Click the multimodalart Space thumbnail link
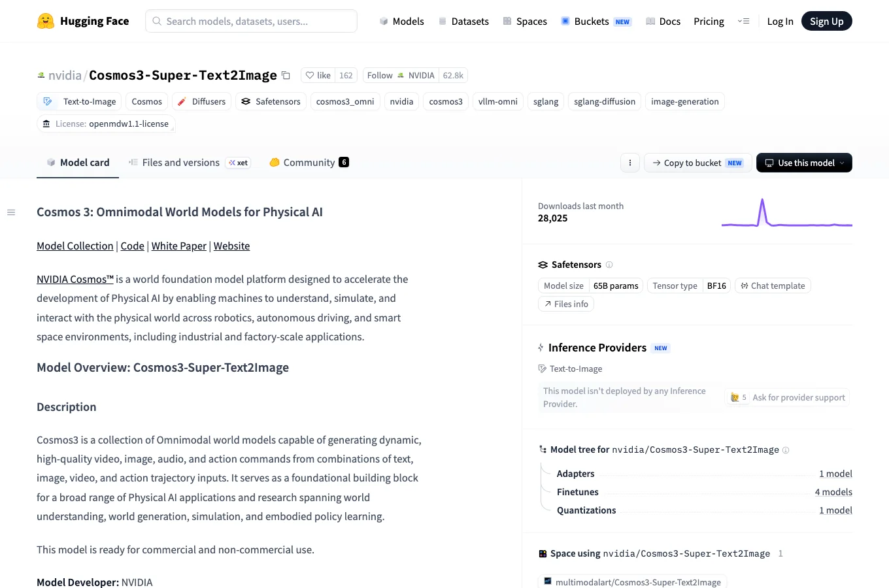Image resolution: width=889 pixels, height=588 pixels. pyautogui.click(x=632, y=581)
